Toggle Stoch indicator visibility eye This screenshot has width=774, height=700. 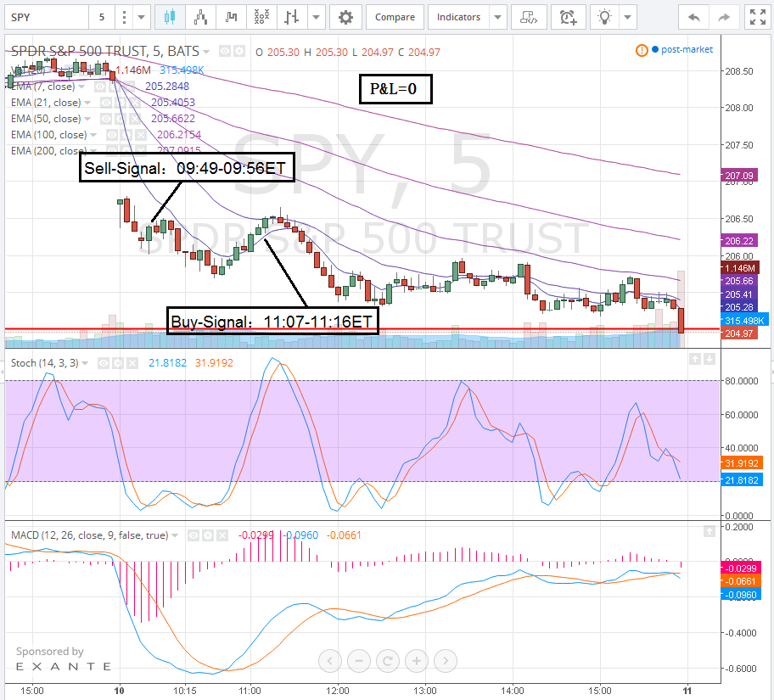(x=104, y=363)
